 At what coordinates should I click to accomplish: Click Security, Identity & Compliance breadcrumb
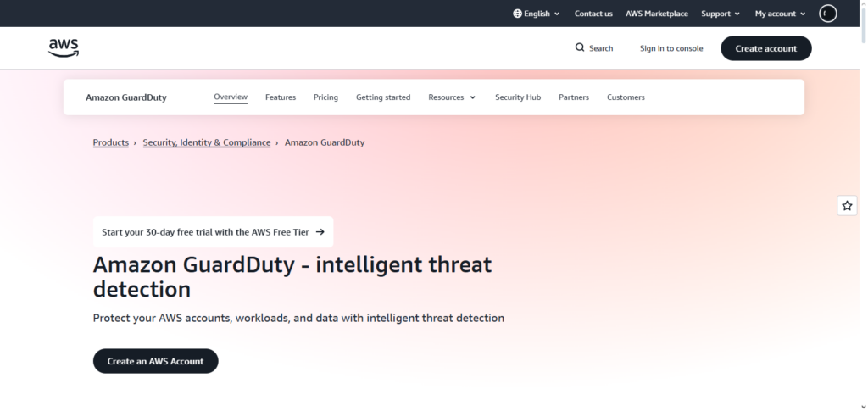coord(207,142)
